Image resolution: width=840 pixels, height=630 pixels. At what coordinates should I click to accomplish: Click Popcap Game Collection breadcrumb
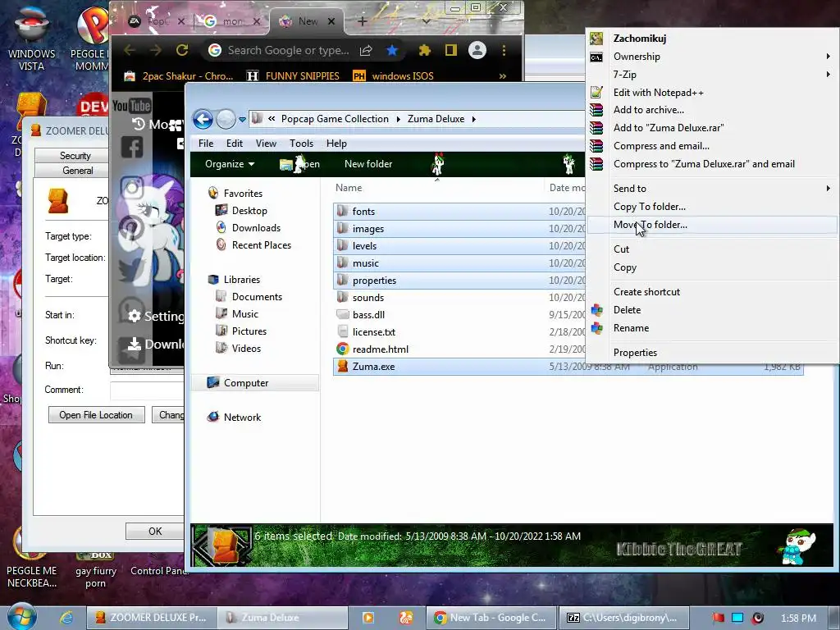tap(335, 119)
